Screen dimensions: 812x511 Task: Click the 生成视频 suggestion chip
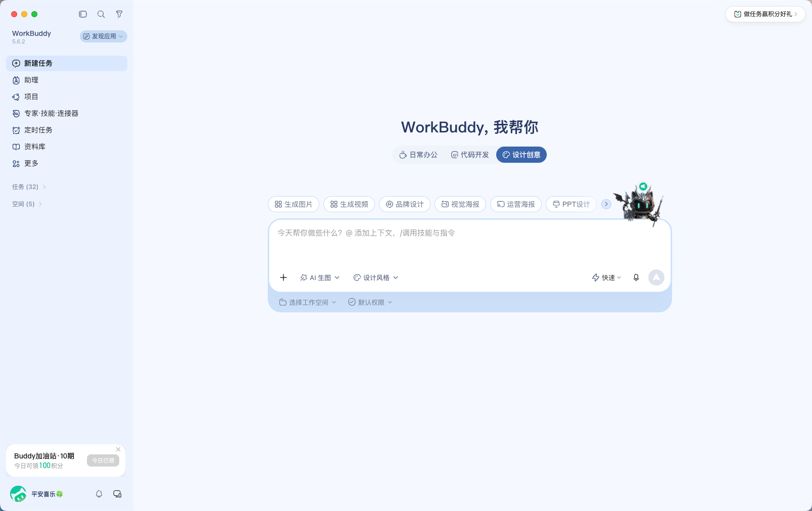[x=349, y=204]
